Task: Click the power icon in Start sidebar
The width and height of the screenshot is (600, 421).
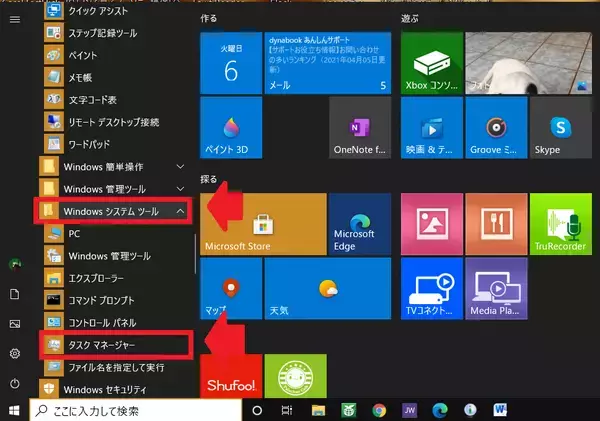Action: pos(15,384)
